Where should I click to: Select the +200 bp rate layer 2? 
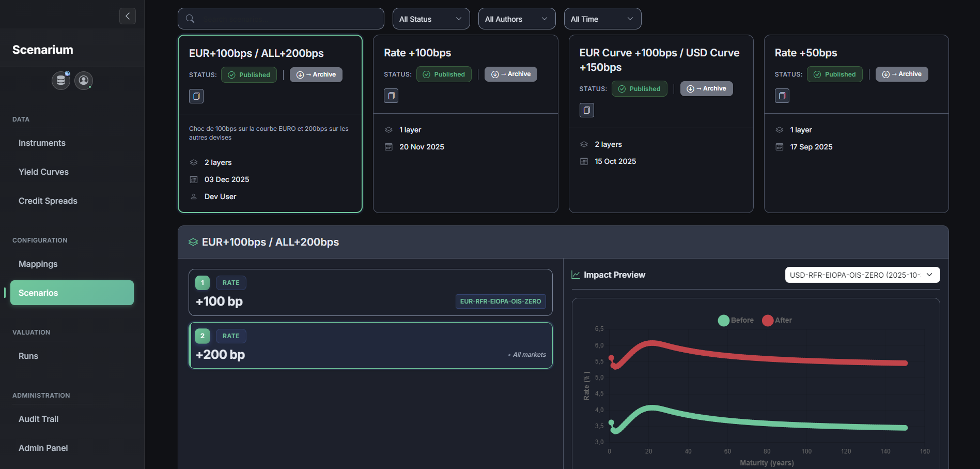[x=370, y=345]
